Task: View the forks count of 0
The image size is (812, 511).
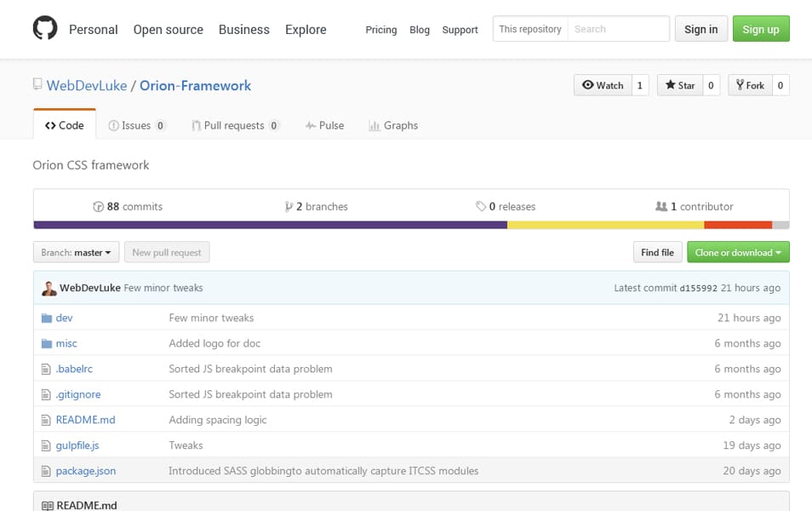Action: [x=781, y=85]
